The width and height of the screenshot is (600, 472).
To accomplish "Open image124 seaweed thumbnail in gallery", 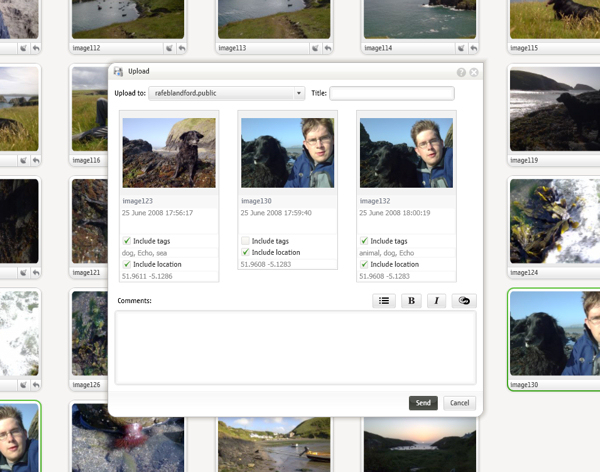I will [x=555, y=221].
